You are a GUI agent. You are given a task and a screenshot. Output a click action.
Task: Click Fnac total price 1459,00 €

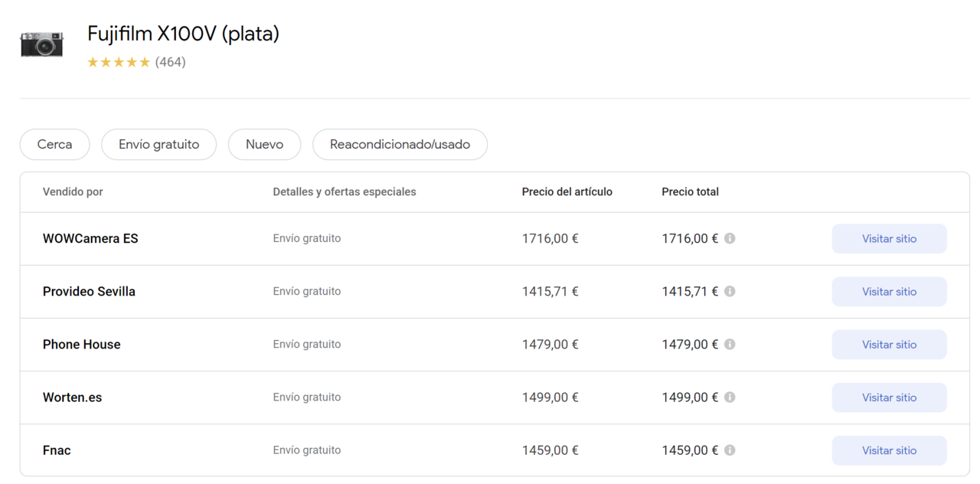pos(691,450)
